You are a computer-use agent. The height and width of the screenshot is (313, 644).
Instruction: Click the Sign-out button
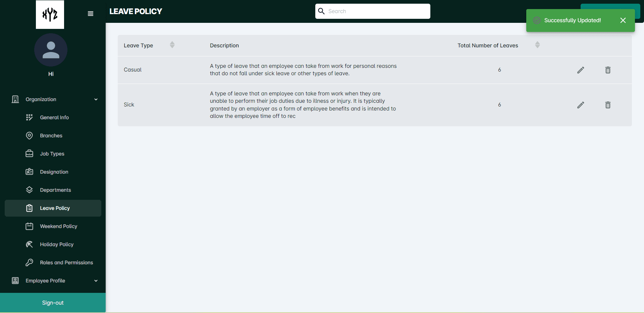point(53,303)
